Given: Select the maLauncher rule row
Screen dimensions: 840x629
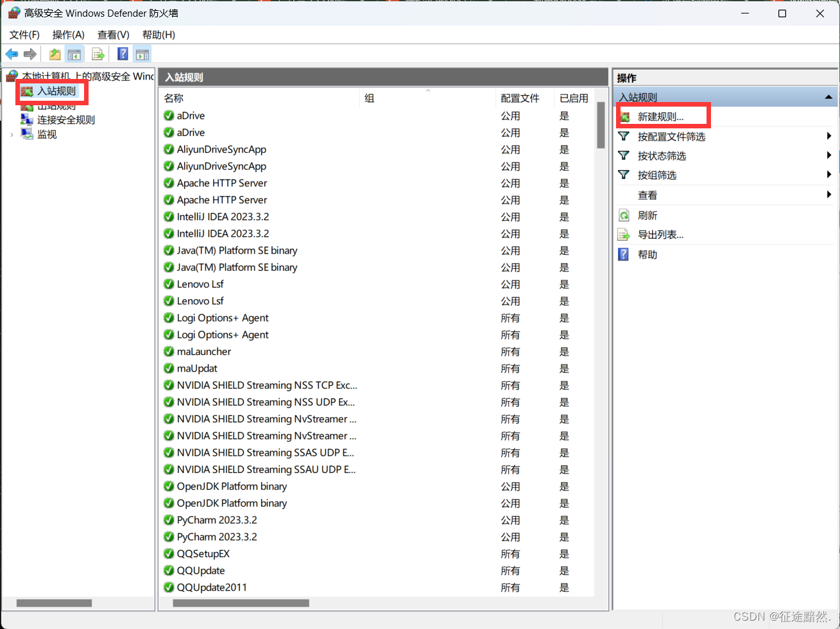Looking at the screenshot, I should click(376, 352).
